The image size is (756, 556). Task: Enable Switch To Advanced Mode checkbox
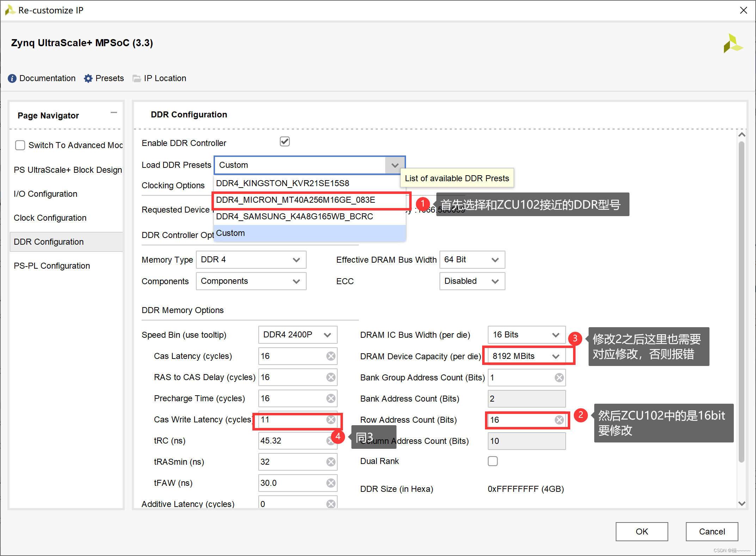coord(20,145)
